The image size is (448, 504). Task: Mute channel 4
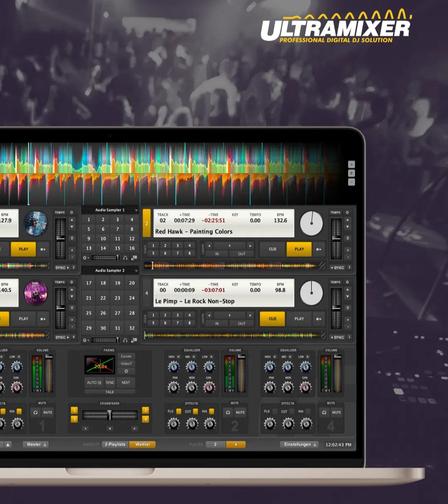[336, 412]
